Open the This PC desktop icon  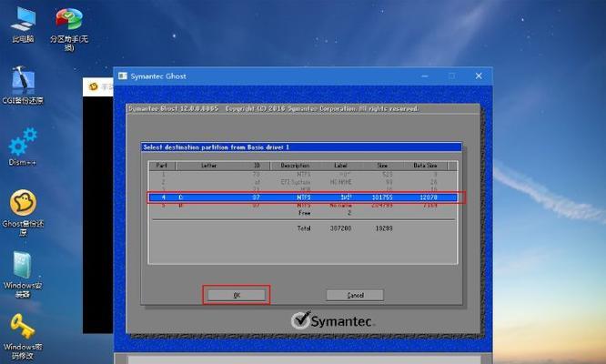(x=23, y=24)
